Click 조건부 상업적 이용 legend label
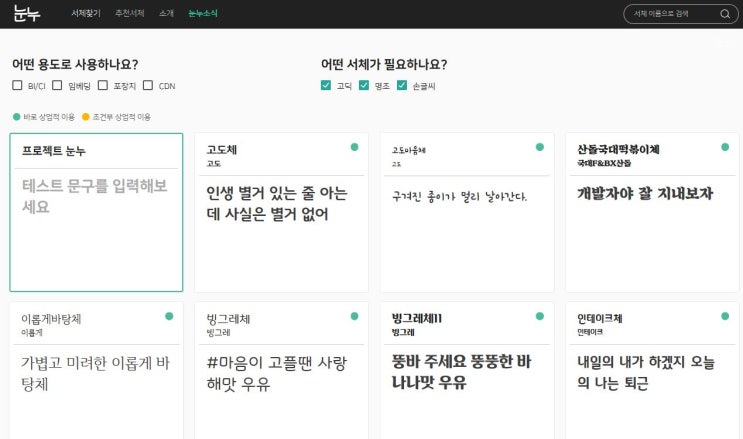This screenshot has width=743, height=439. 121,117
